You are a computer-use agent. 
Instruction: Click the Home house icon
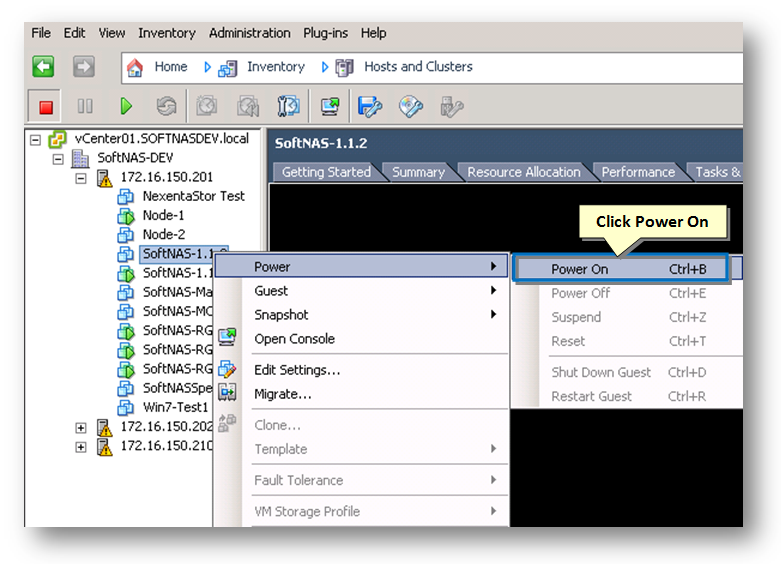point(135,67)
